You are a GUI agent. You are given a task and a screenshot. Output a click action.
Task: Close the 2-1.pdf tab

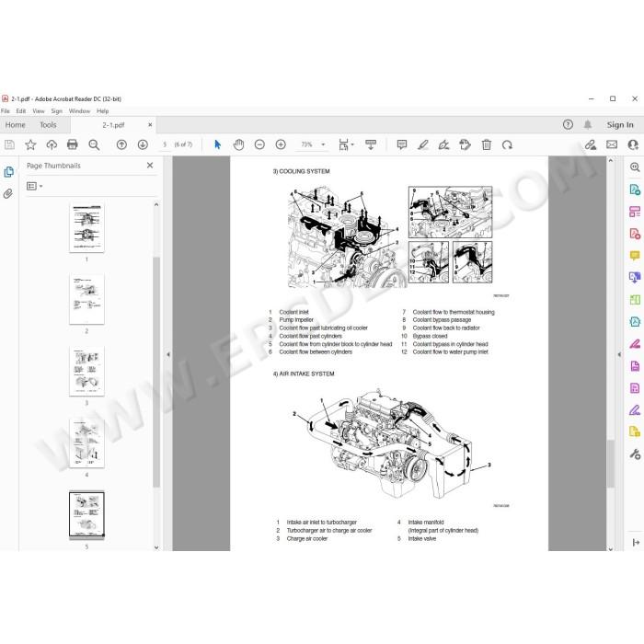[150, 124]
